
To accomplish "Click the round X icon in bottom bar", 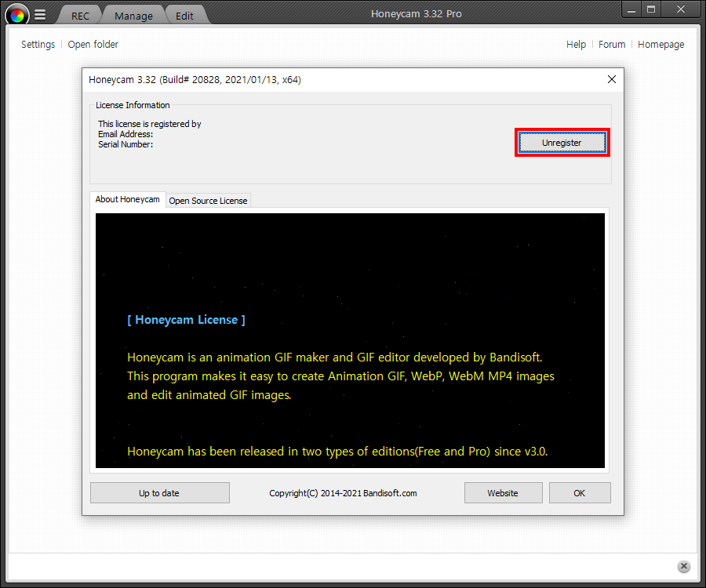I will tap(683, 566).
